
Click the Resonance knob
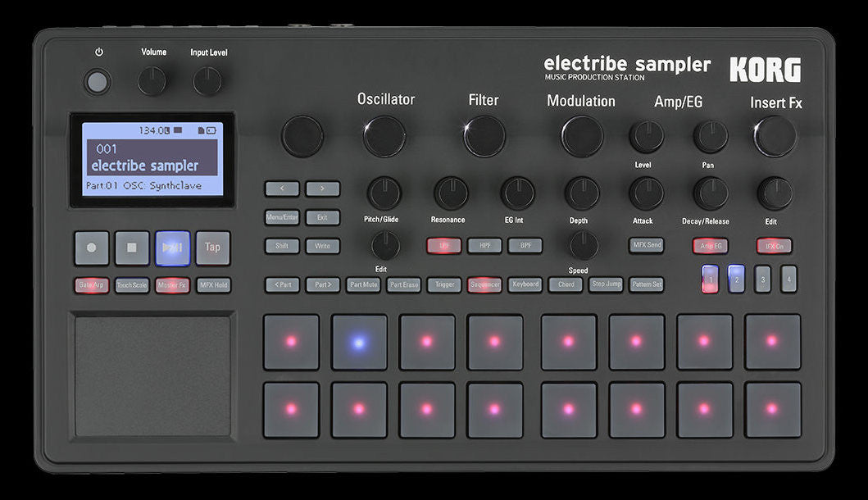(x=451, y=193)
